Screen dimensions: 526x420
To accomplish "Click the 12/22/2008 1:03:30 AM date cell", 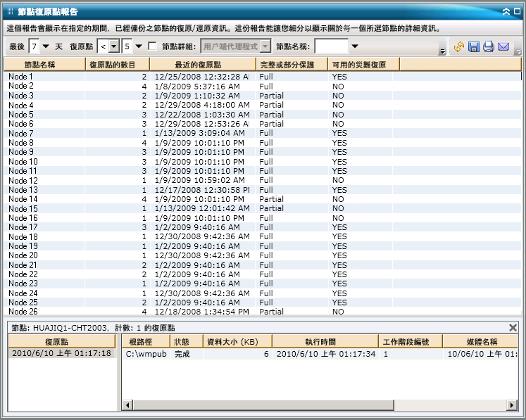I will pyautogui.click(x=202, y=114).
